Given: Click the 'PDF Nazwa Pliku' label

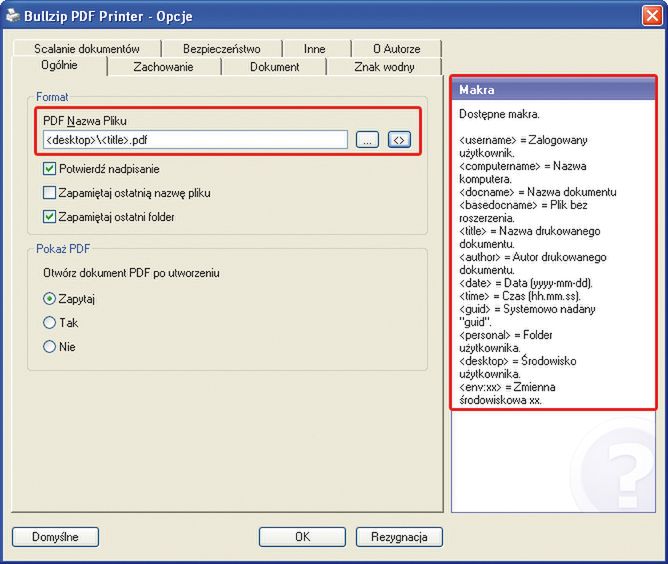Looking at the screenshot, I should coord(85,121).
